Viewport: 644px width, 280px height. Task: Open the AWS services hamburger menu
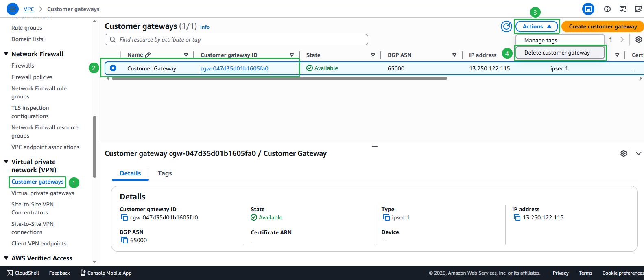(x=13, y=9)
